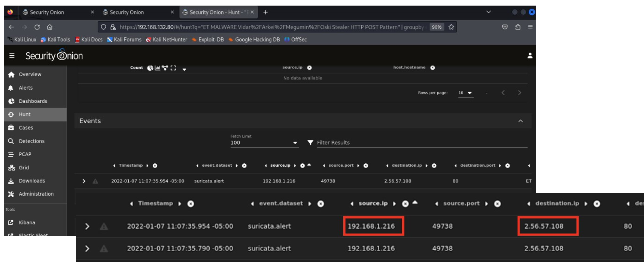Viewport: 644px width, 262px height.
Task: Open the Kibana tool link
Action: (x=27, y=222)
